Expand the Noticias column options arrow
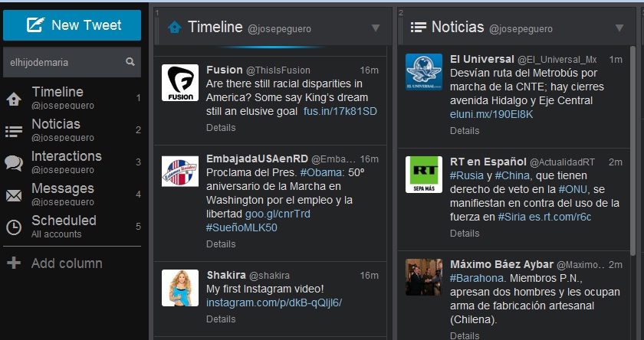This screenshot has width=644, height=340. coord(619,28)
